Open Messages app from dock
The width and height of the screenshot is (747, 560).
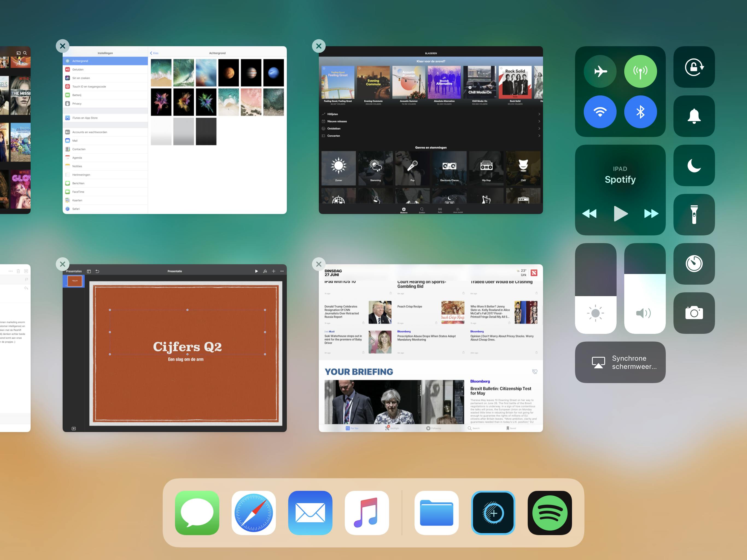click(197, 513)
